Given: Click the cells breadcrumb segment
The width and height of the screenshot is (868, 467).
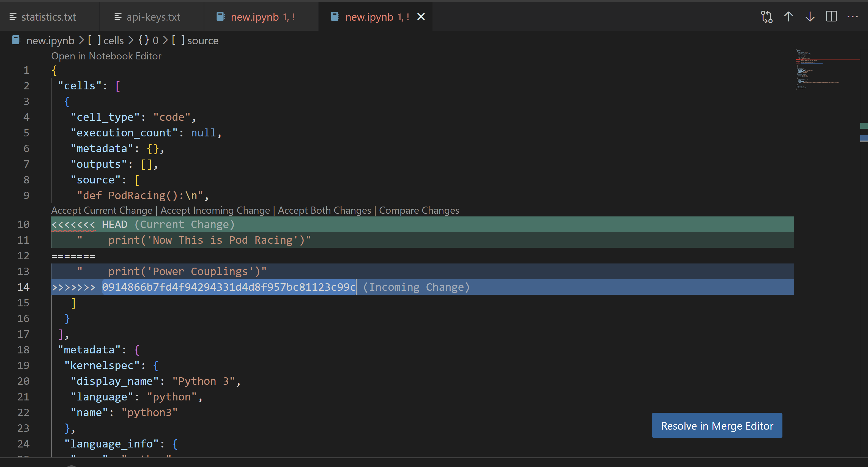Looking at the screenshot, I should (106, 40).
